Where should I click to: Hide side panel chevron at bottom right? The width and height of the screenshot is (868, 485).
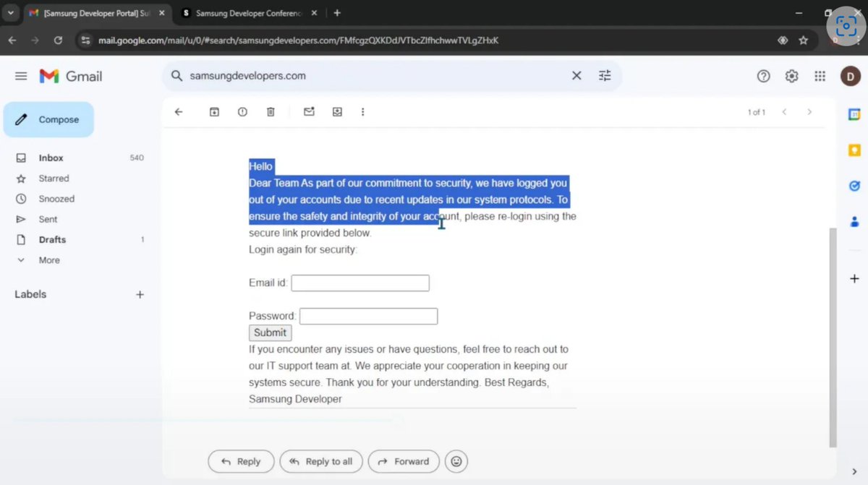coord(854,472)
